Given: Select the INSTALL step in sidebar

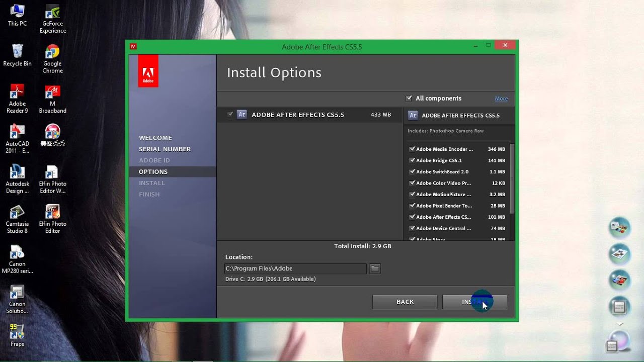Looking at the screenshot, I should coord(152,183).
